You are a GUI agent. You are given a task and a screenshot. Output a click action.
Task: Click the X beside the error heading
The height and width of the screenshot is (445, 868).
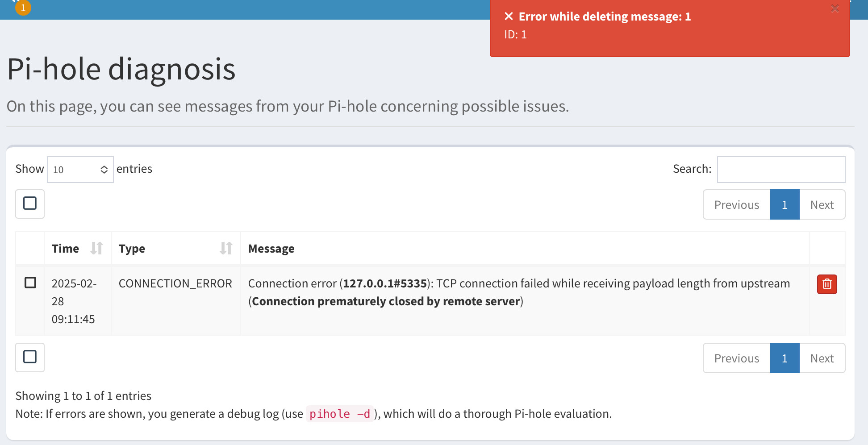(x=508, y=16)
